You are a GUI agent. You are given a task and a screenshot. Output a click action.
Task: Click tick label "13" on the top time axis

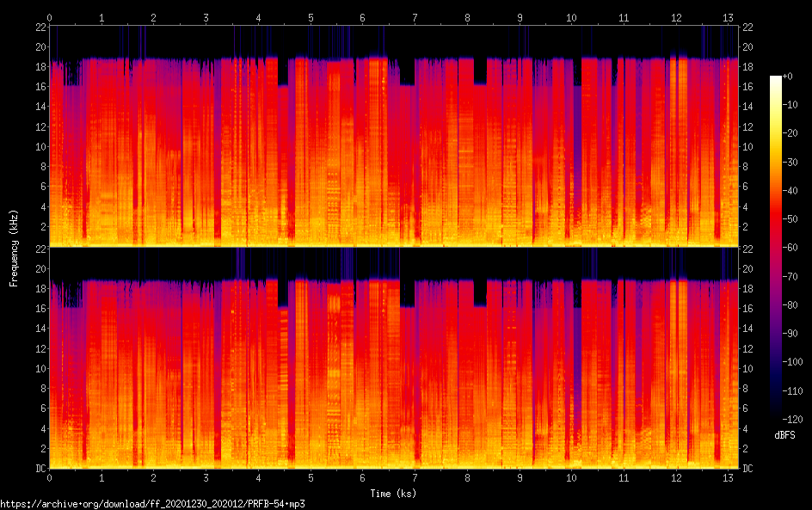[x=728, y=17]
